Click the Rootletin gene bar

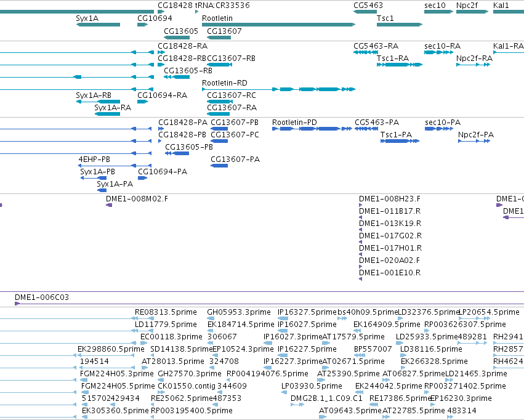pyautogui.click(x=278, y=25)
